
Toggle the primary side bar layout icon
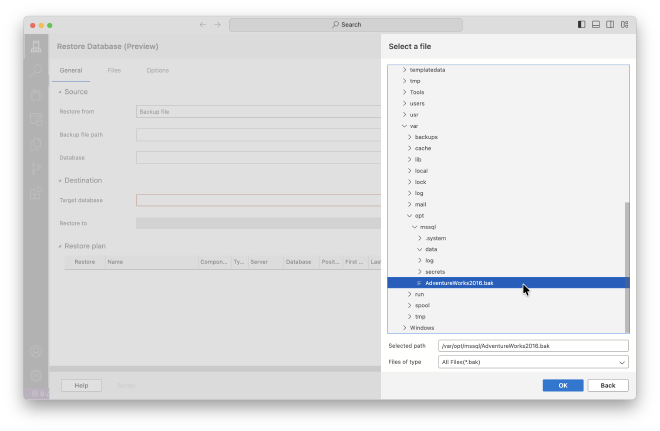[581, 25]
